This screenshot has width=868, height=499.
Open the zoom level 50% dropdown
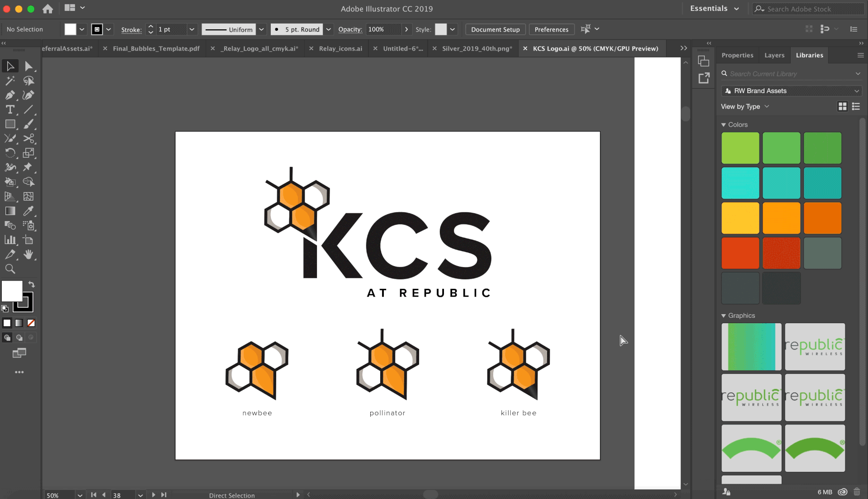pos(80,495)
